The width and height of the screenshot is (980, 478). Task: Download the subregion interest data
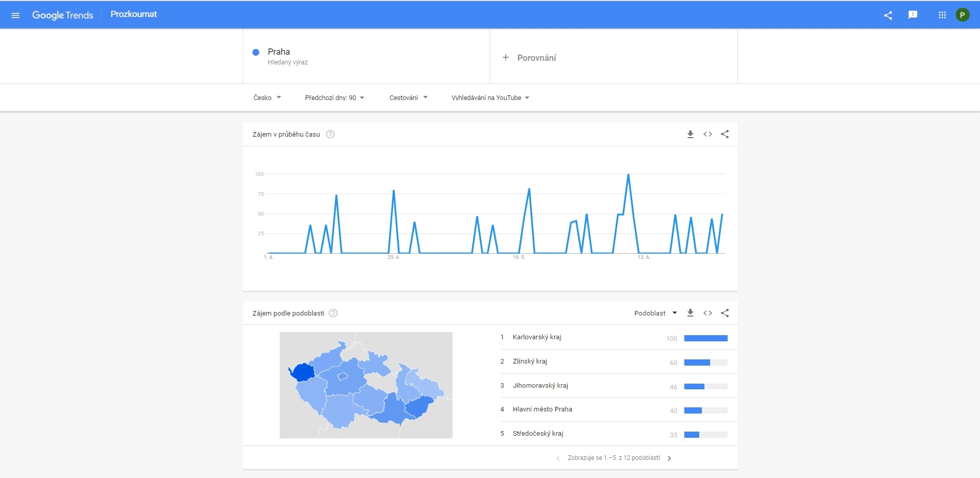point(690,313)
